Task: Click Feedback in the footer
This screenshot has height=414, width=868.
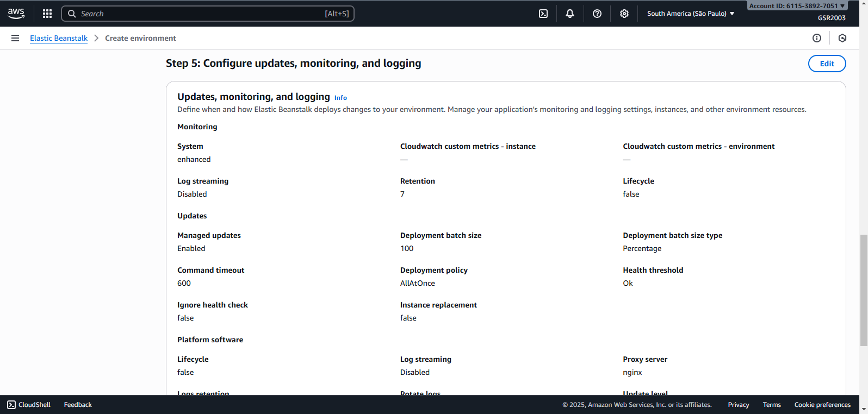Action: click(78, 405)
